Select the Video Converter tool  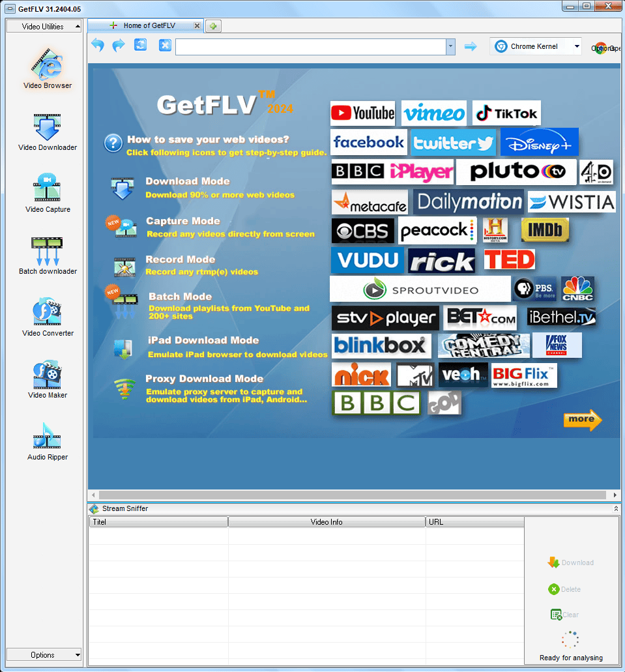click(46, 312)
